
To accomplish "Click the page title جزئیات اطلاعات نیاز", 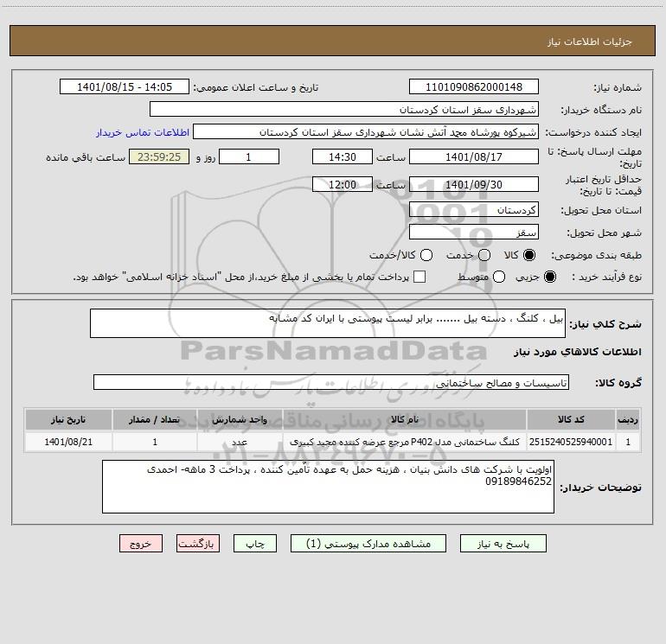I will pos(590,41).
